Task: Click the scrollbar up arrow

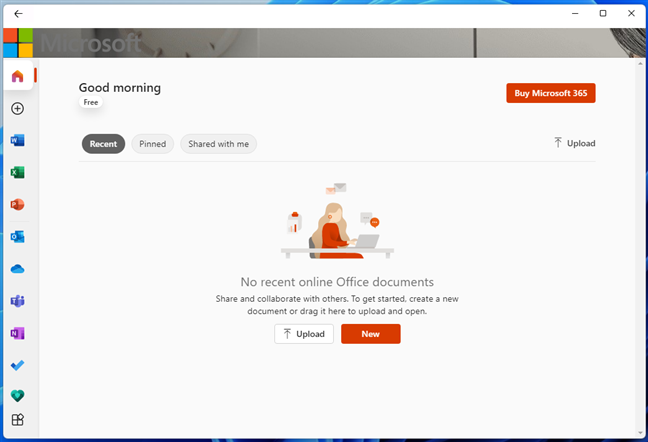Action: pyautogui.click(x=640, y=64)
